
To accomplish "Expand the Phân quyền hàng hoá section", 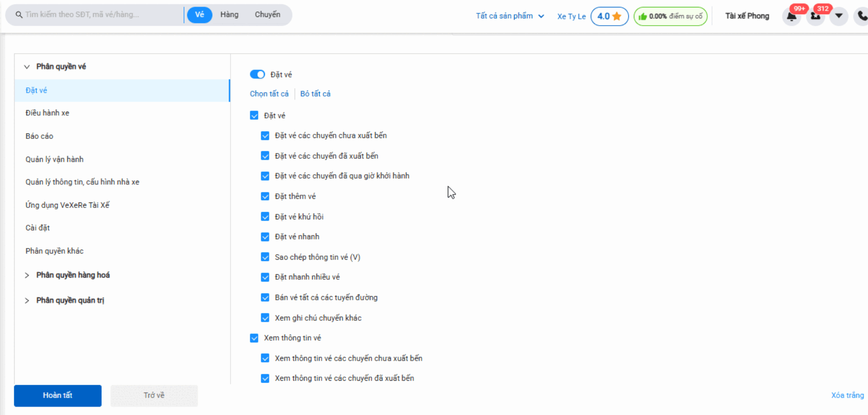I will tap(27, 275).
